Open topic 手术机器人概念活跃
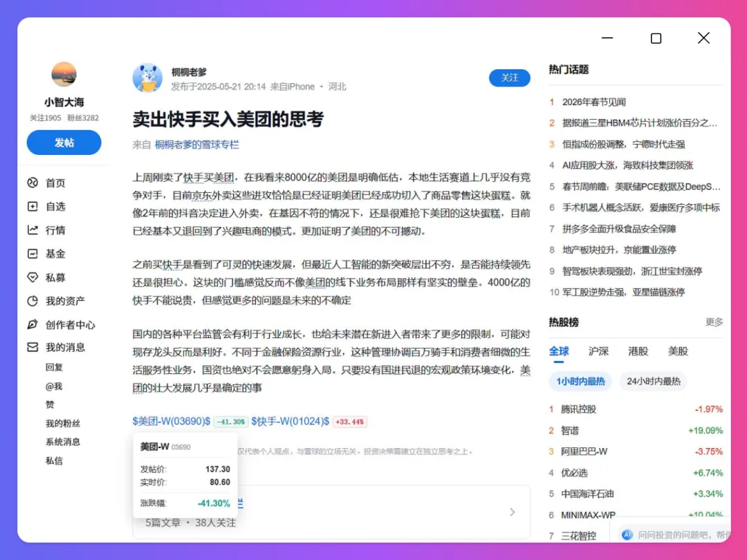This screenshot has width=747, height=560. tap(641, 207)
